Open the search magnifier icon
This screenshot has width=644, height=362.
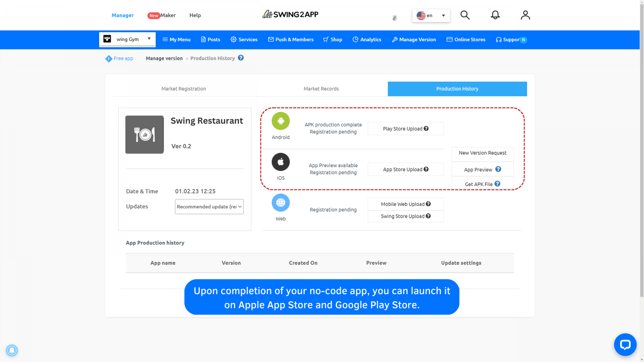coord(465,15)
